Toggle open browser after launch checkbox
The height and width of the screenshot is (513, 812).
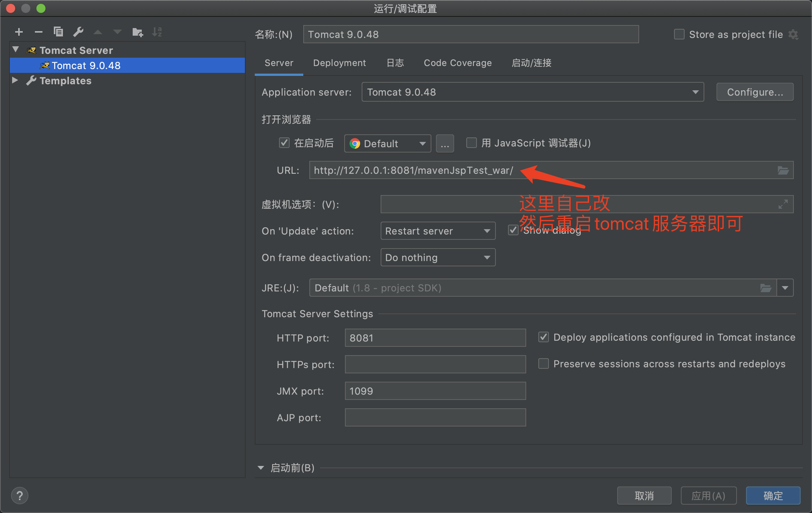click(x=284, y=143)
